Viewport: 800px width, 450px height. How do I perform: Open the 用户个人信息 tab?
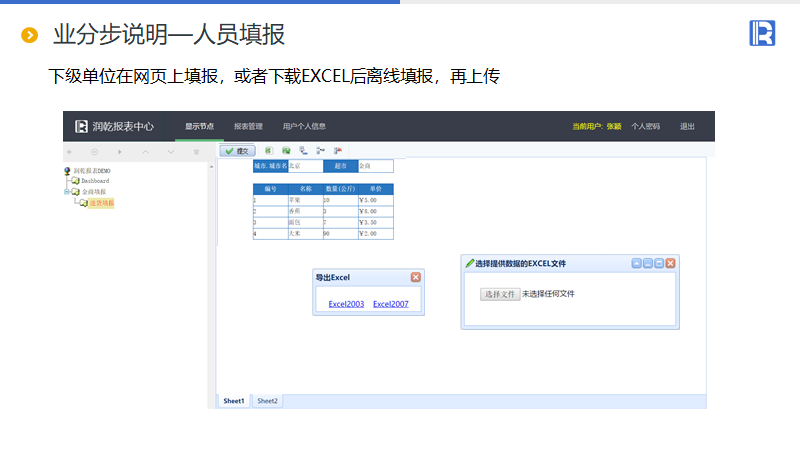(304, 127)
